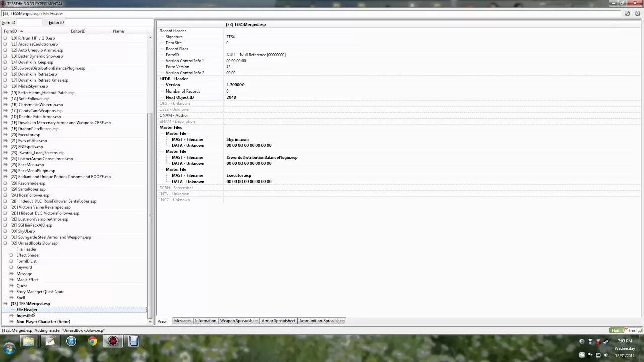Image resolution: width=644 pixels, height=362 pixels.
Task: Collapse [33] TES5Merged.esp node
Action: point(5,304)
